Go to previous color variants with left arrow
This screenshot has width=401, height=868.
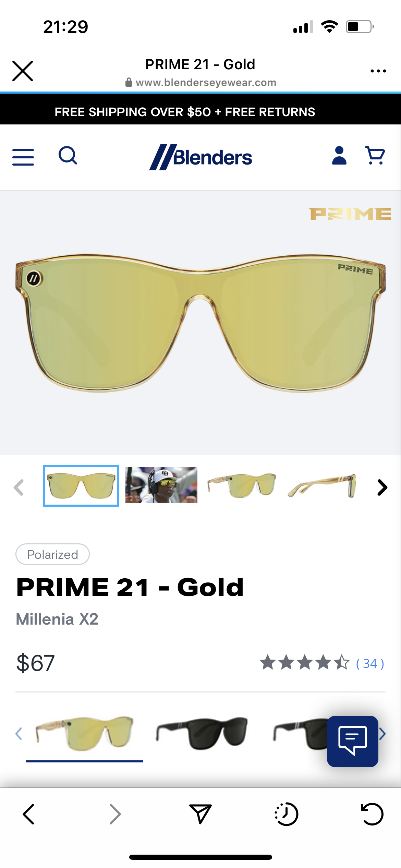pyautogui.click(x=19, y=734)
